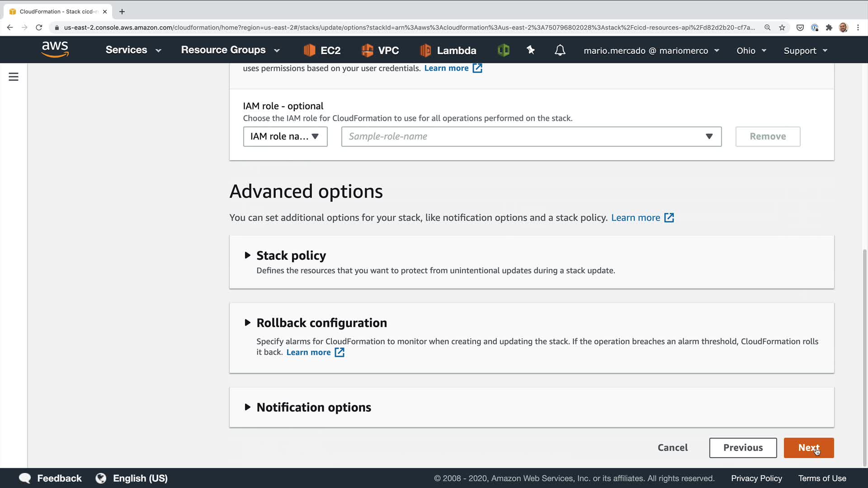Open the notifications bell
The image size is (868, 488).
coord(560,50)
